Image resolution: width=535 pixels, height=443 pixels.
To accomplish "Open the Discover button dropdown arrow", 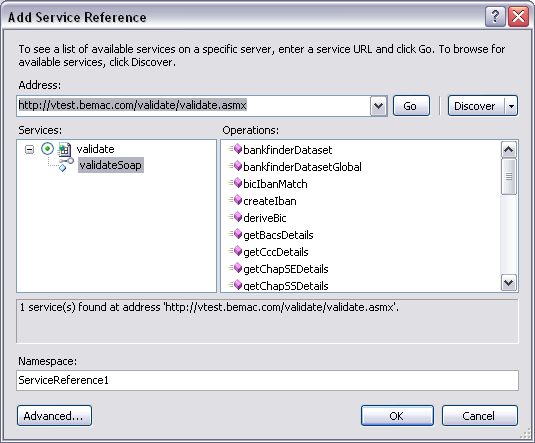I will (511, 106).
